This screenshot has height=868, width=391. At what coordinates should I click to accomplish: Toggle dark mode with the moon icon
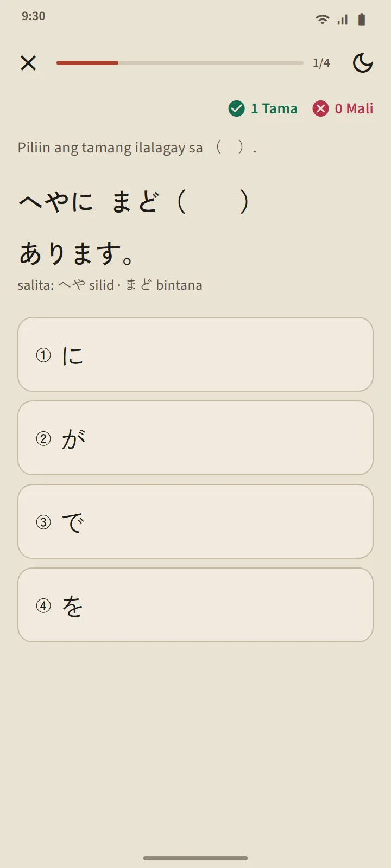(363, 63)
